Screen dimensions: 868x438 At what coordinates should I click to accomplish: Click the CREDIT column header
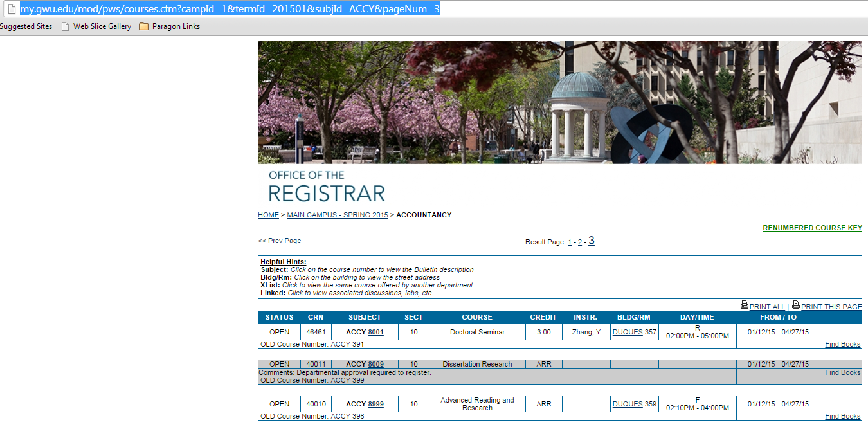(543, 317)
